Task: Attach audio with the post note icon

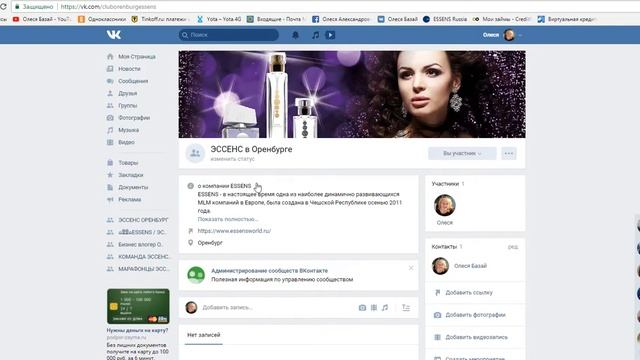Action: (x=385, y=308)
